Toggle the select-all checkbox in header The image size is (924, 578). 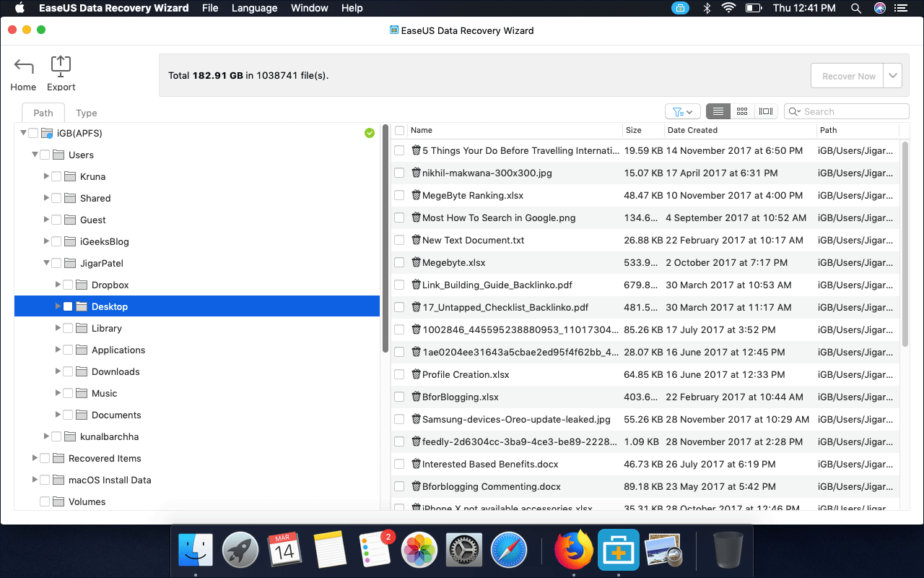(399, 130)
